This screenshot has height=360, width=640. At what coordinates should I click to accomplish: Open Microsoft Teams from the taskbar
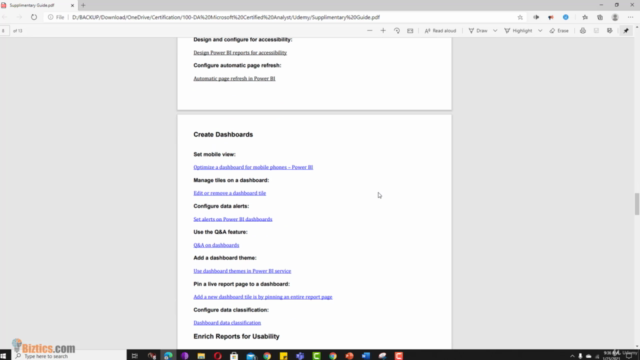click(x=300, y=356)
